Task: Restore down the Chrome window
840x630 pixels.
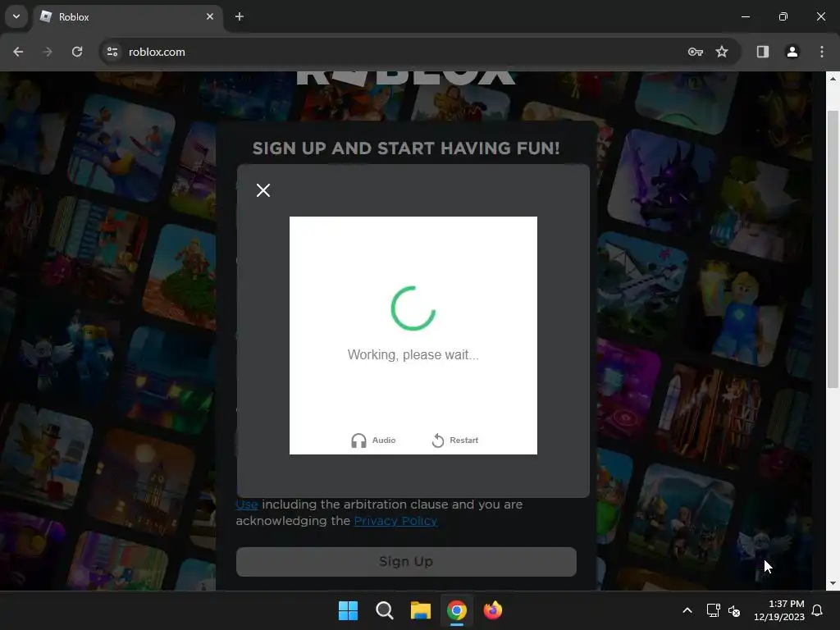Action: tap(783, 16)
